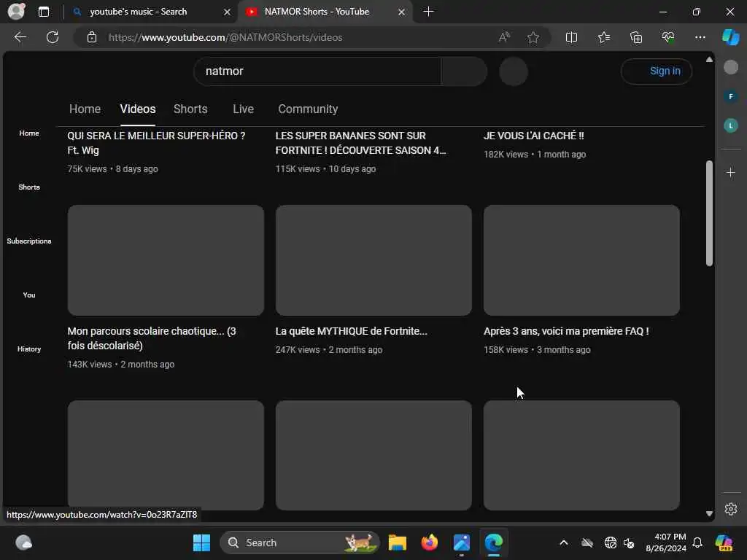Viewport: 747px width, 560px height.
Task: Open the F app in Edge sidebar
Action: (731, 97)
